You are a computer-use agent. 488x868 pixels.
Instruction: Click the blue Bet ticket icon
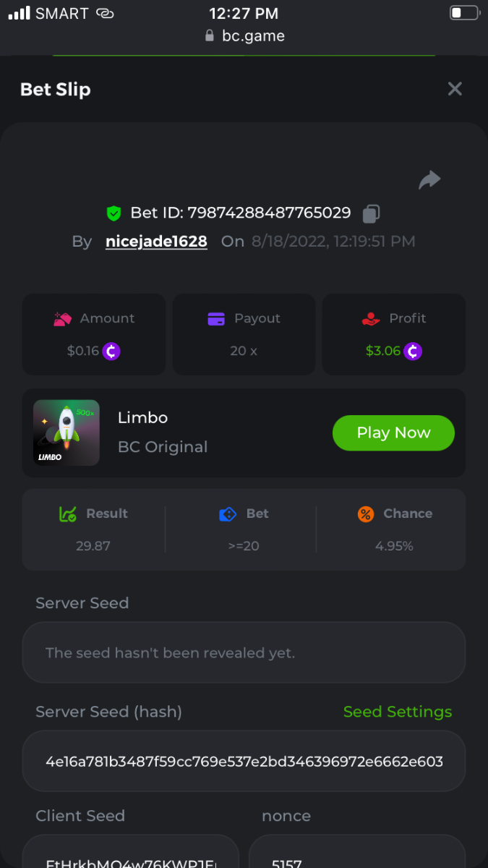(228, 514)
